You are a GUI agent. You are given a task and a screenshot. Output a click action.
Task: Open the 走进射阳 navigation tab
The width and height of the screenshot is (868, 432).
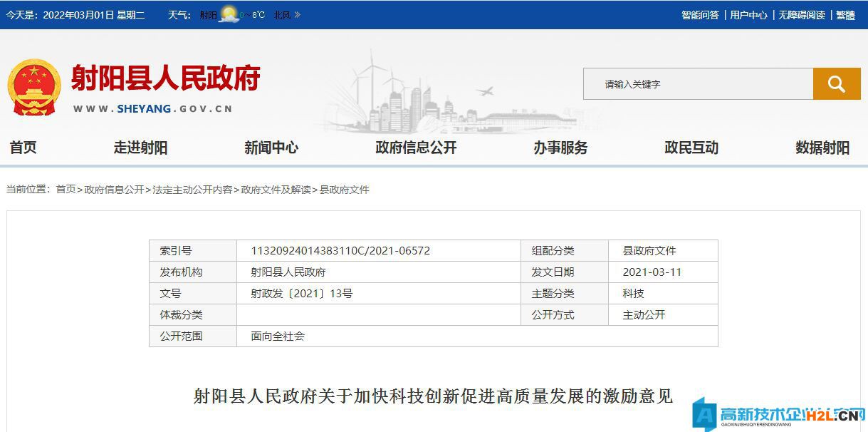pos(140,148)
